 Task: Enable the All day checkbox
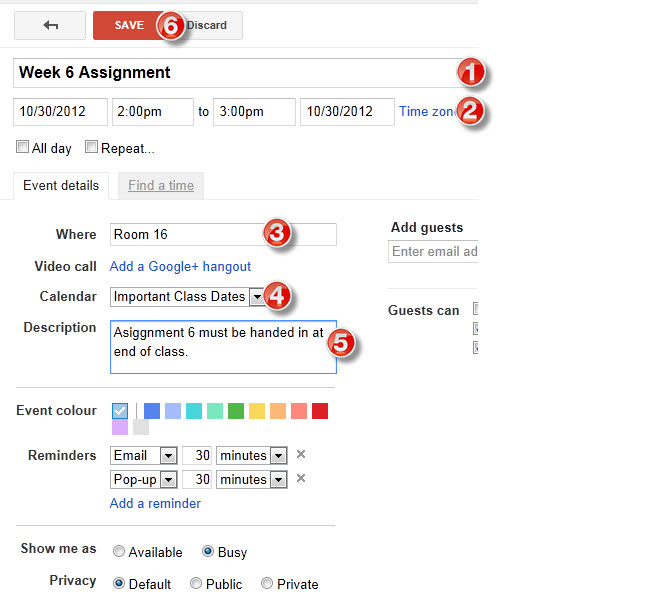click(23, 148)
